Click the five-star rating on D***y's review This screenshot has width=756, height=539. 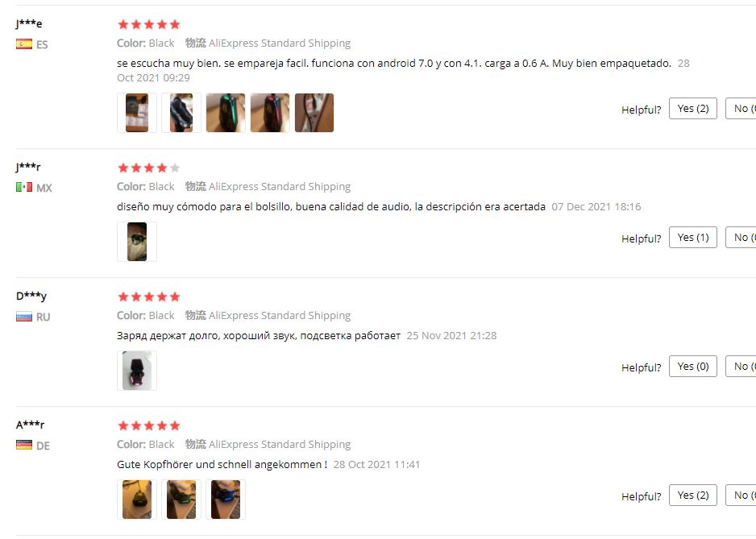pos(149,297)
